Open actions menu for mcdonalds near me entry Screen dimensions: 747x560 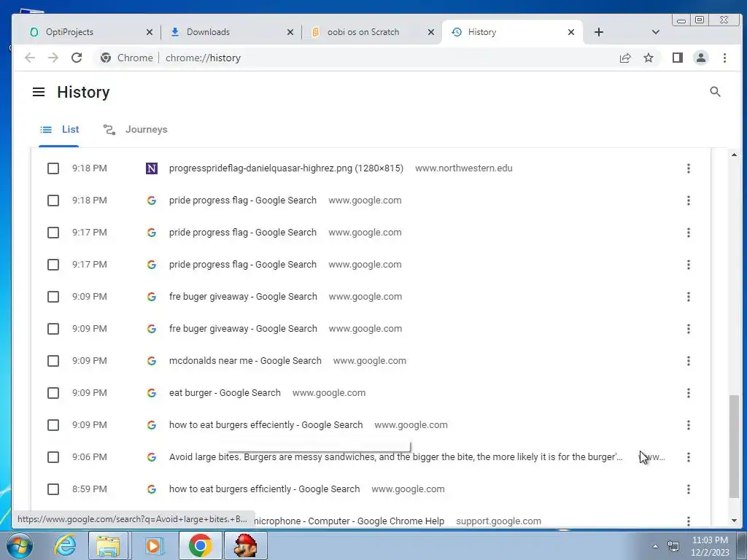[689, 361]
